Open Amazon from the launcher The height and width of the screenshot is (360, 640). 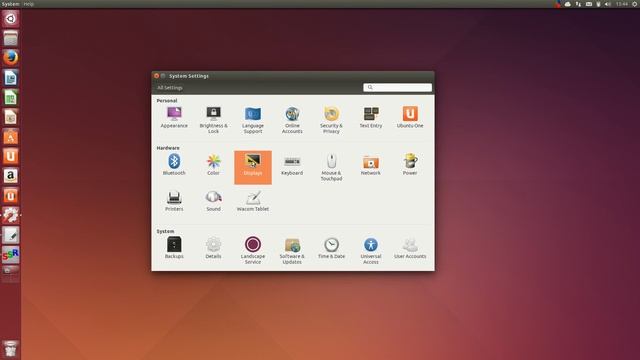(11, 176)
